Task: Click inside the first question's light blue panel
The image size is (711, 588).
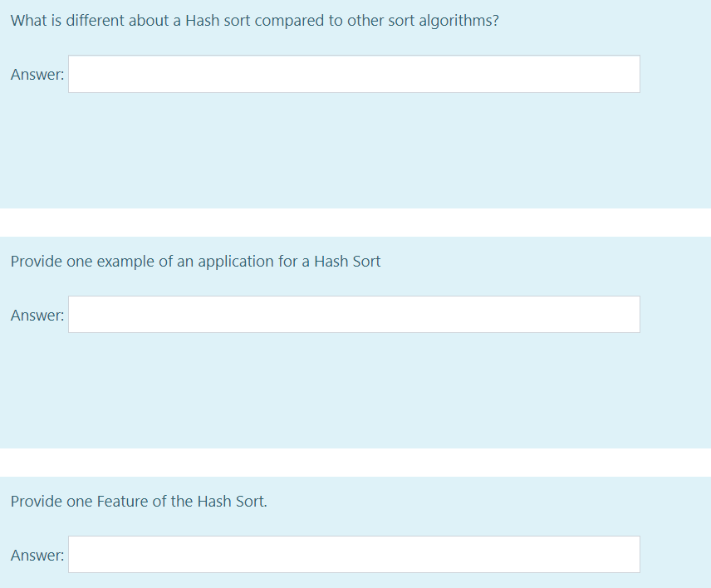Action: point(357,149)
